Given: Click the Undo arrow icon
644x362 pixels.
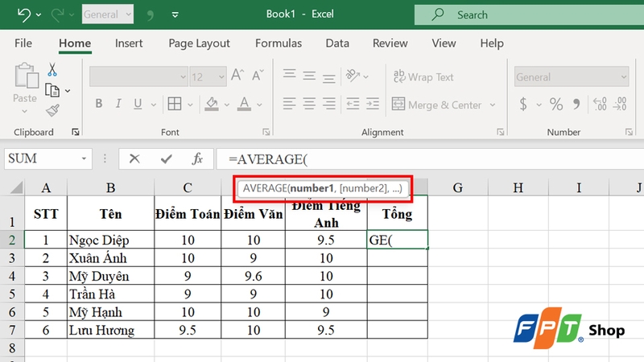Looking at the screenshot, I should click(x=24, y=14).
